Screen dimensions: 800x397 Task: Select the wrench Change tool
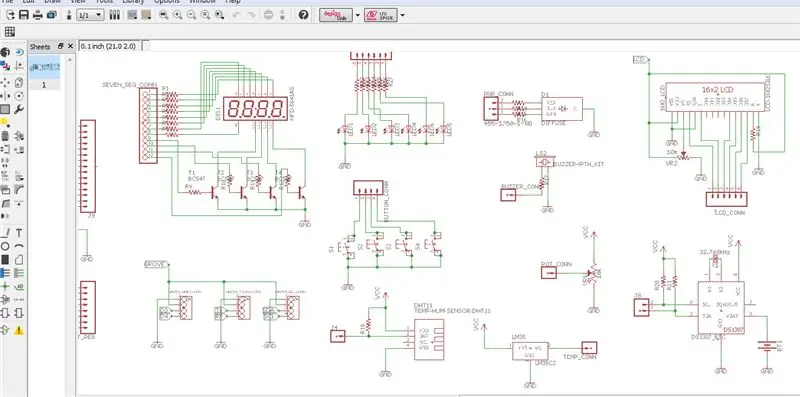coord(19,109)
